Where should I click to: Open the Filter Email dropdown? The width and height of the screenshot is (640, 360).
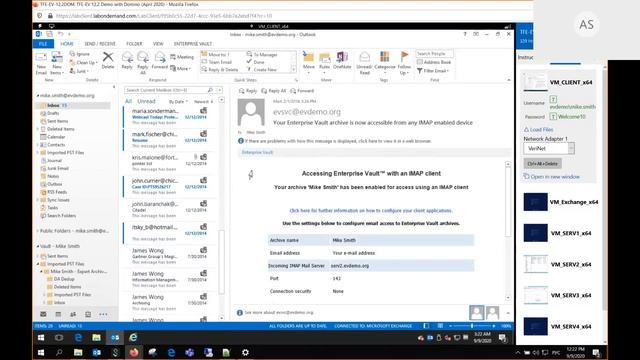(x=433, y=71)
